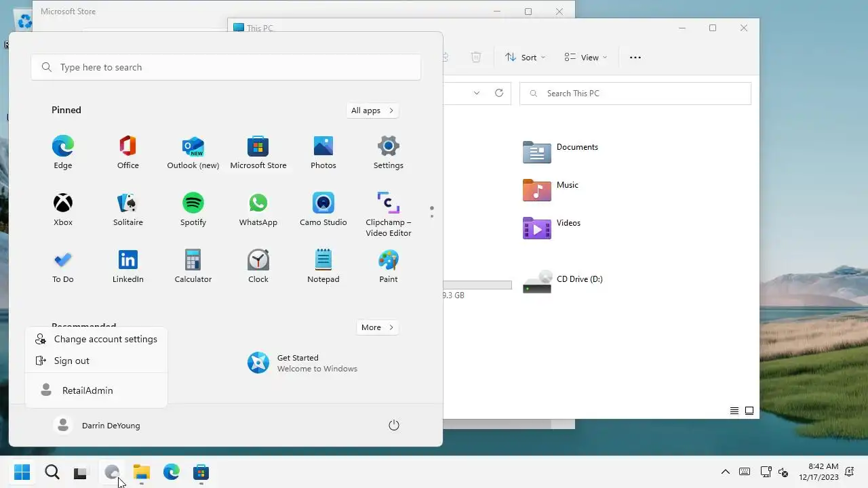This screenshot has width=868, height=488.
Task: Open Solitaire pinned app
Action: pos(128,209)
